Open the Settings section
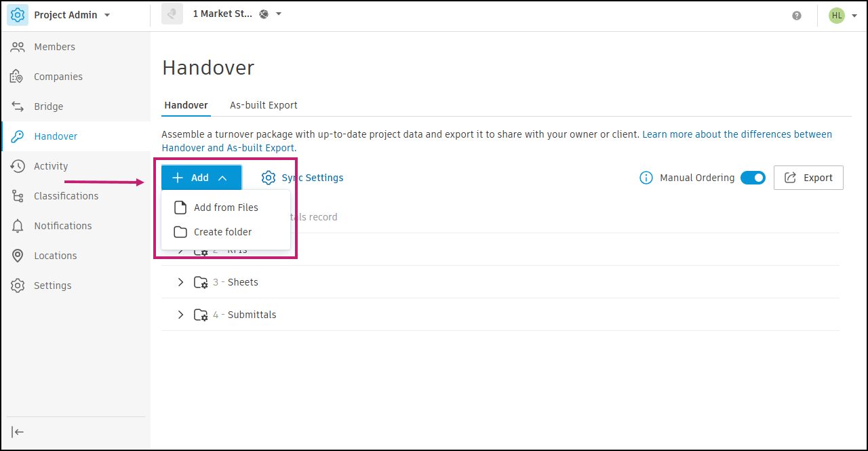Viewport: 868px width, 451px height. (x=53, y=285)
